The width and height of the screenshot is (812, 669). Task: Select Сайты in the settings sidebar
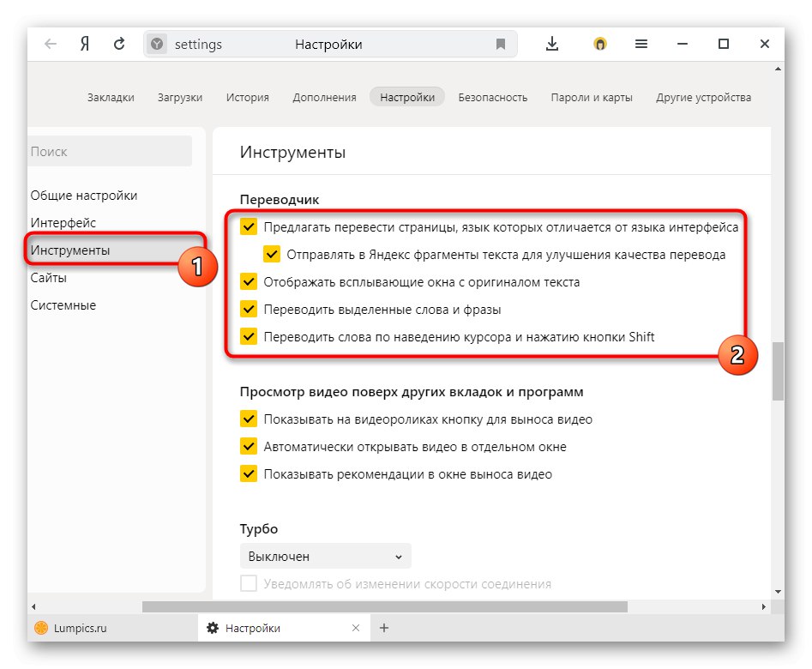coord(49,277)
